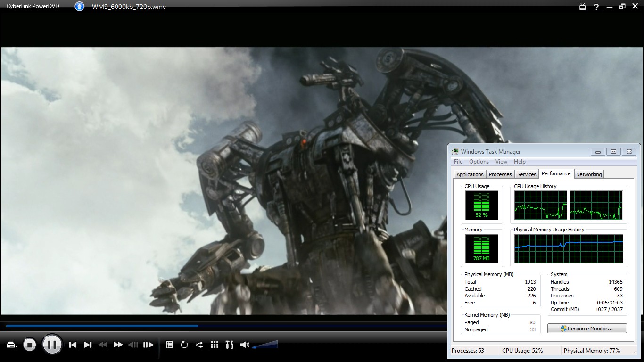Switch PowerDVD to TV cinema mode
This screenshot has width=644, height=362.
[x=583, y=7]
